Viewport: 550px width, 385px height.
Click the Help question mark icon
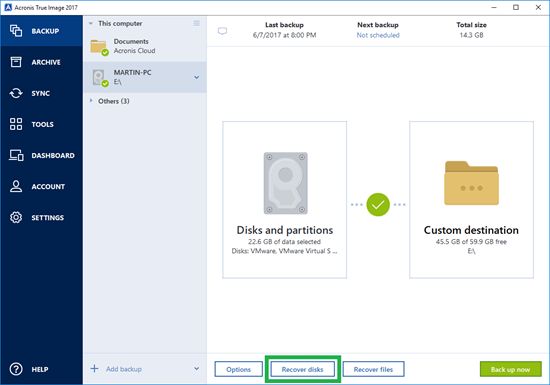pos(16,369)
